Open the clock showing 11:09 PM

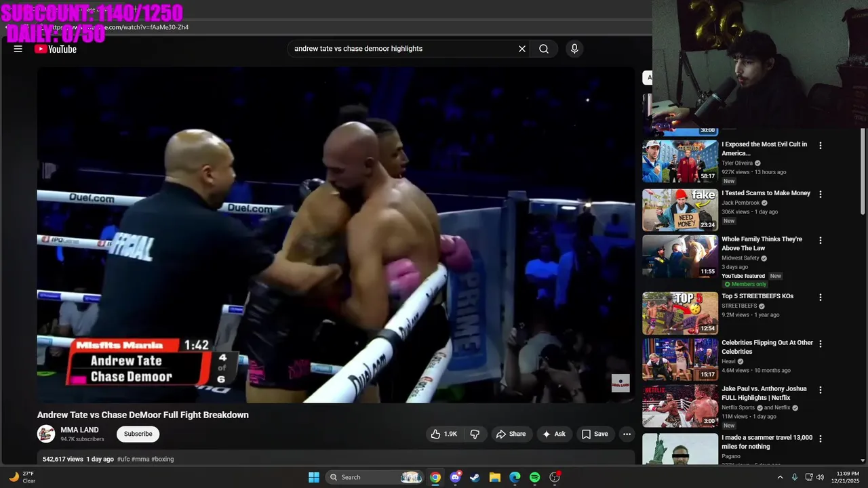847,477
